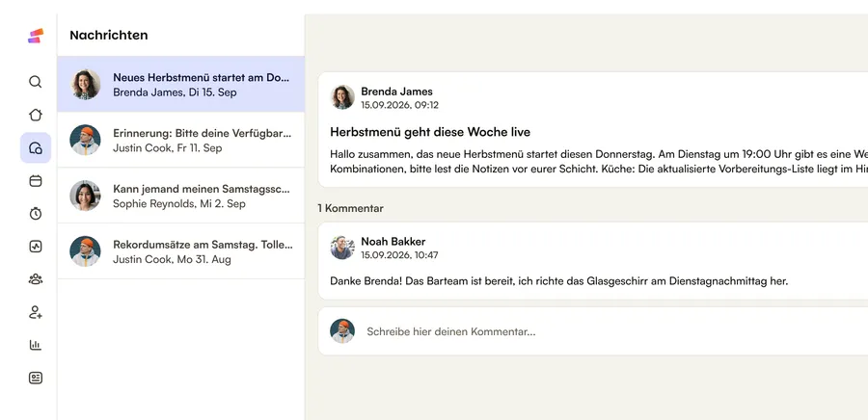This screenshot has height=420, width=868.
Task: Click Justin Cook avatar on Fr 11. Sep row
Action: tap(85, 140)
